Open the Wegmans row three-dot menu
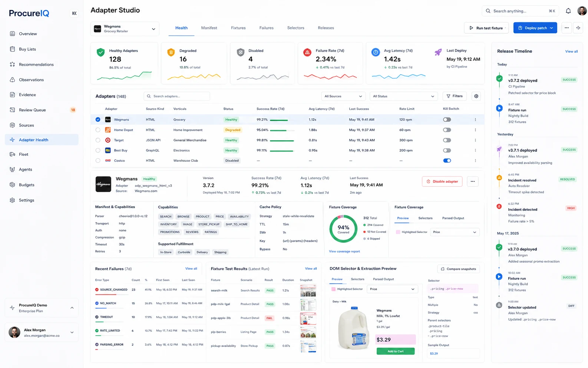Viewport: 588px width, 368px height. (475, 119)
